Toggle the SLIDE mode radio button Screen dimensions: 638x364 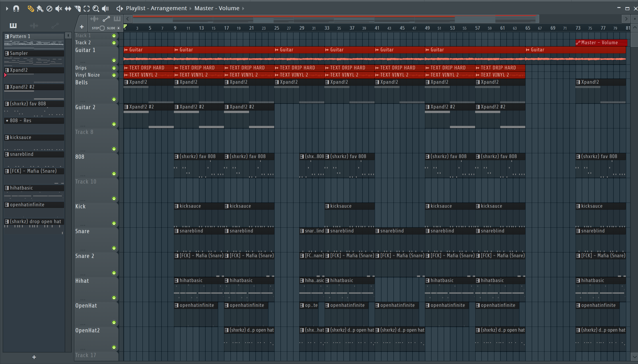[119, 28]
